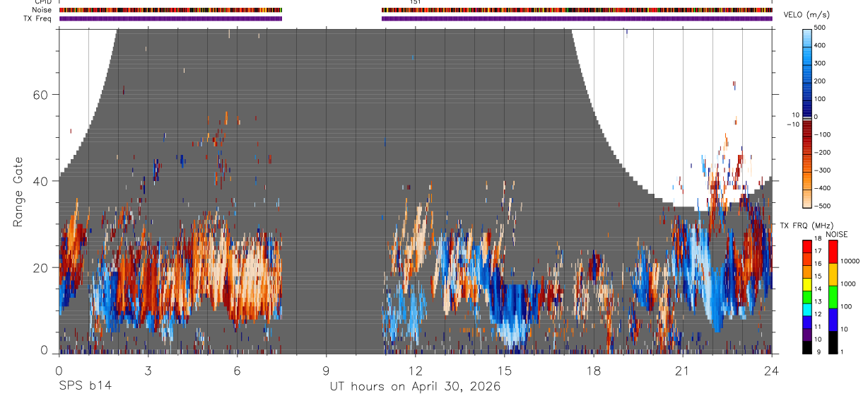Image resolution: width=868 pixels, height=401 pixels.
Task: Click the Range Gate axis label
Action: (18, 192)
